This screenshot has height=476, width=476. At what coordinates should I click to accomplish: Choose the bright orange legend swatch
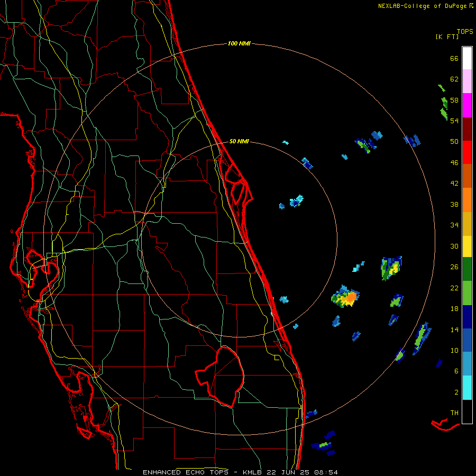point(467,200)
